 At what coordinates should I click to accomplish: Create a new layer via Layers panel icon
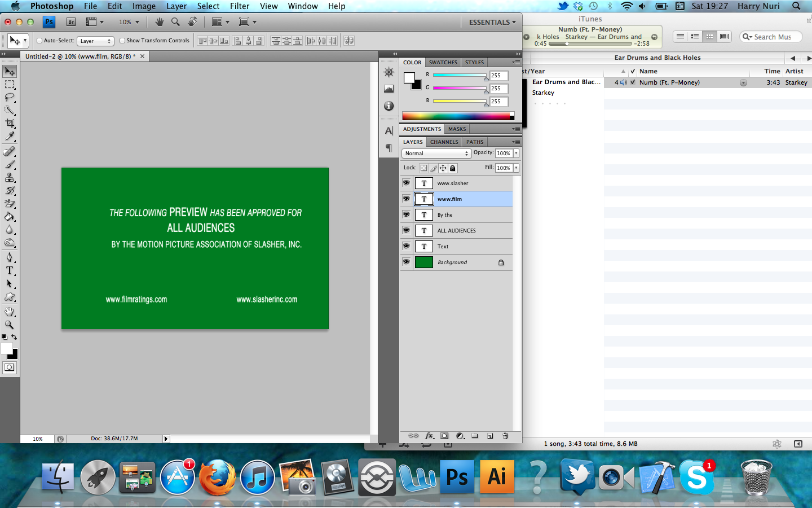[490, 436]
